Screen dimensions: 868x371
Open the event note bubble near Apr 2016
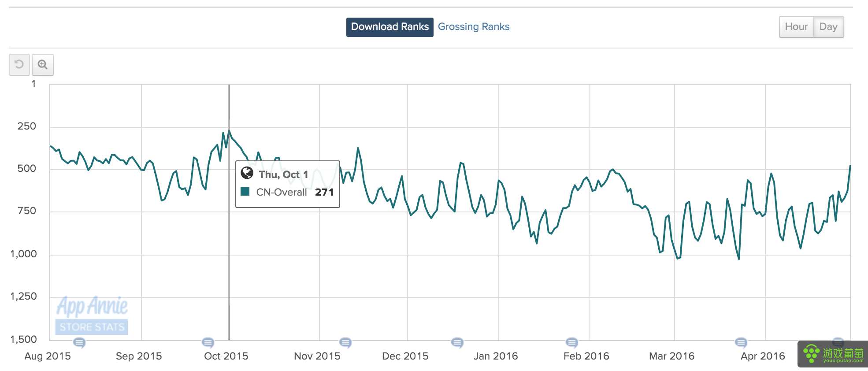pos(741,342)
